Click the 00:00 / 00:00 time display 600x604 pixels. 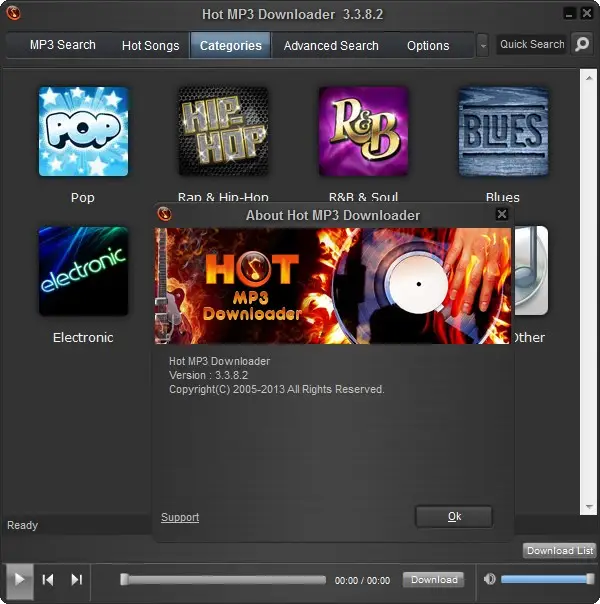pos(362,580)
